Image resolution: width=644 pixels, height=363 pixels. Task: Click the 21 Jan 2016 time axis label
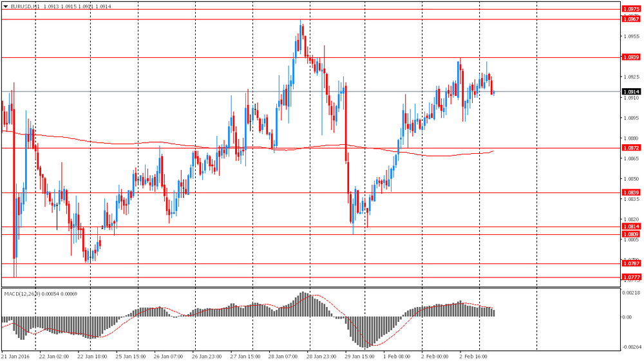[15, 355]
